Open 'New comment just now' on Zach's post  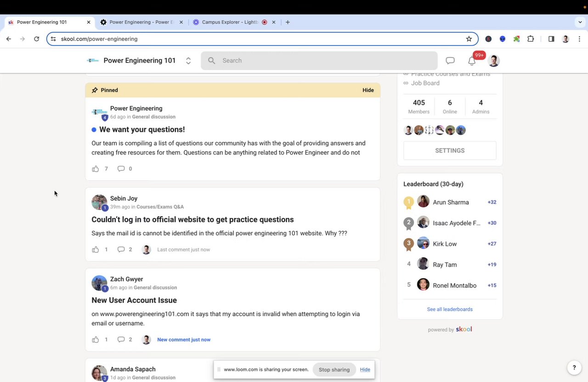point(184,340)
